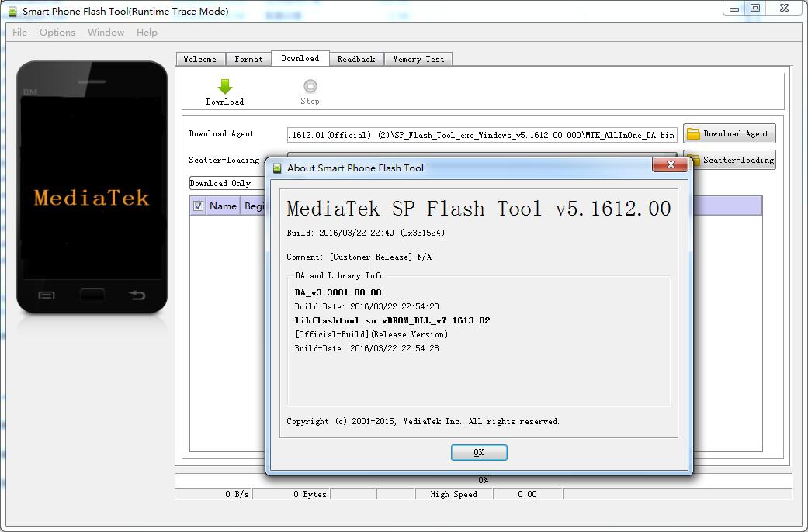Open the Download Only mode dropdown

[x=227, y=183]
